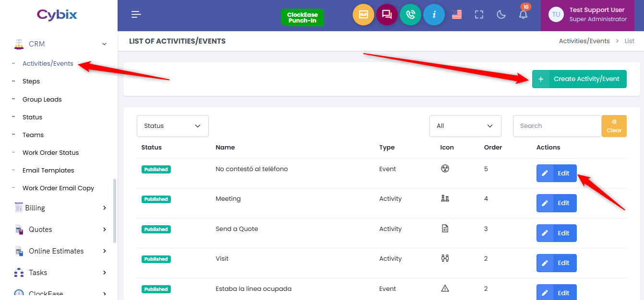Click Published badge in Meeting row
This screenshot has height=300, width=644.
click(156, 199)
